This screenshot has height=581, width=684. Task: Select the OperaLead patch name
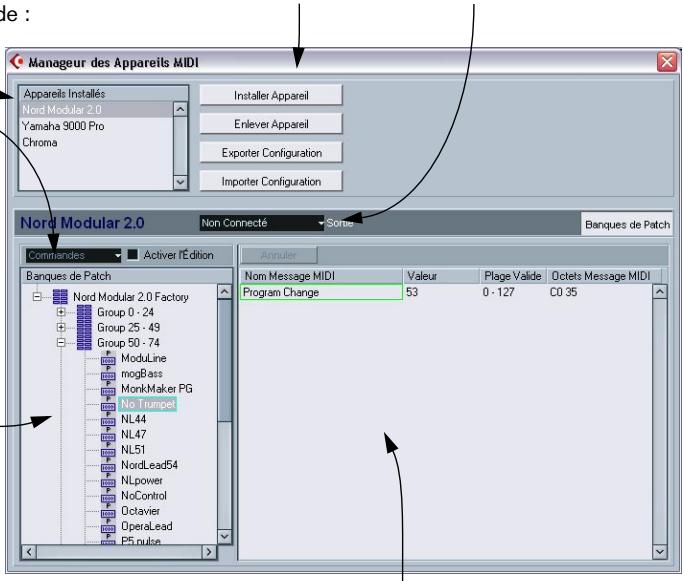pos(147,526)
